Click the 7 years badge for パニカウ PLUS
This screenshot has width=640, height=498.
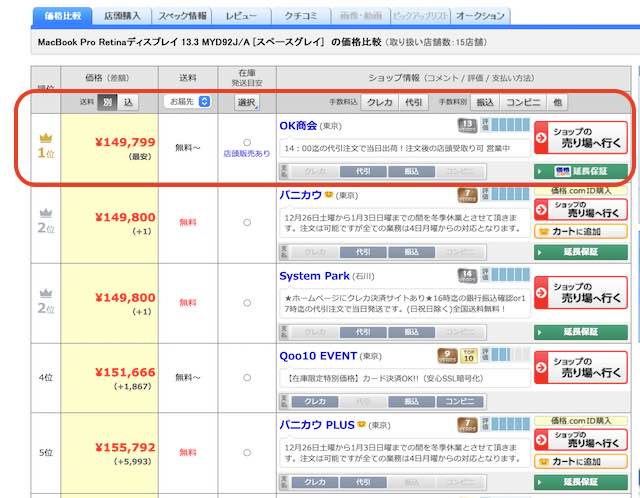click(x=467, y=425)
